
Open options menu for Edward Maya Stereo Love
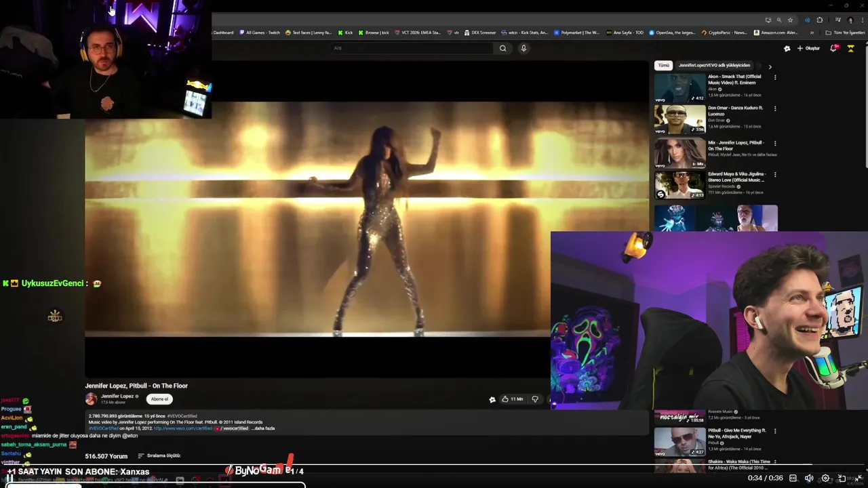pos(775,174)
